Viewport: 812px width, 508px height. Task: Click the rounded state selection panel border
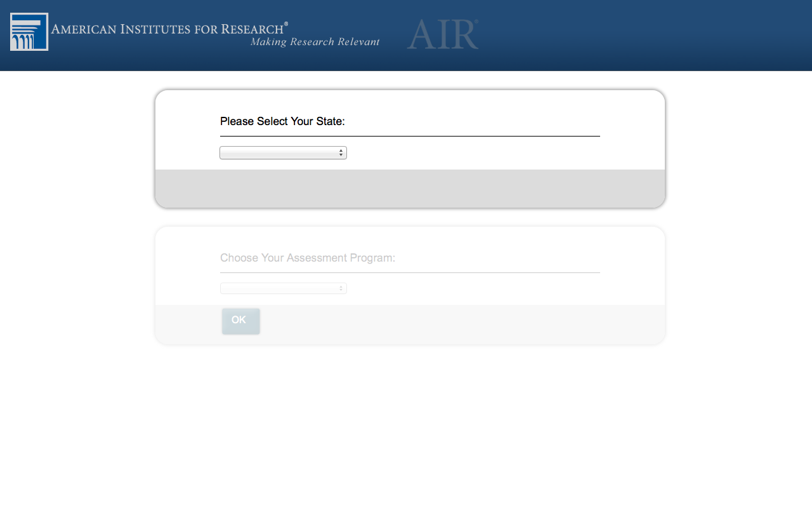point(410,90)
